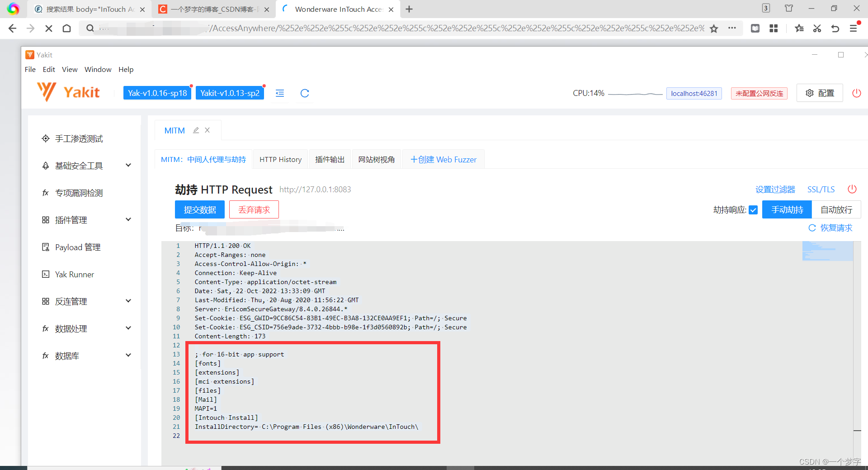Toggle the 劫持响应 checkbox
The height and width of the screenshot is (470, 868).
pos(753,210)
